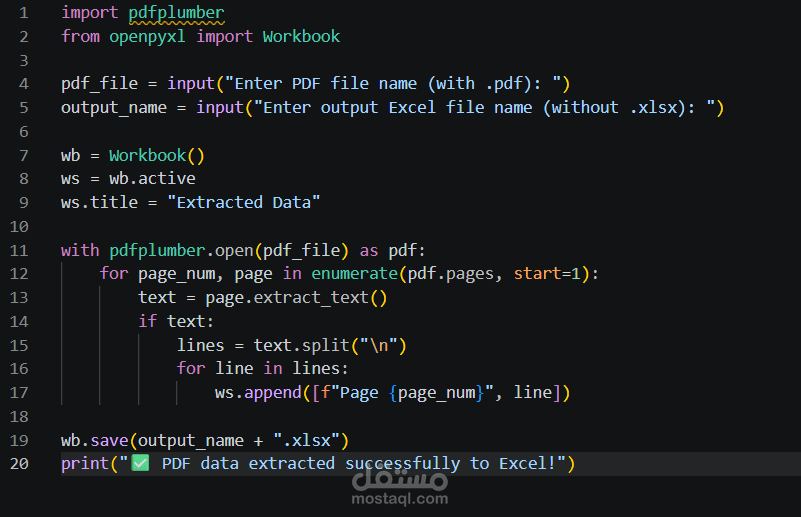Click 'page.extract_text()' call
The image size is (801, 517).
click(296, 298)
